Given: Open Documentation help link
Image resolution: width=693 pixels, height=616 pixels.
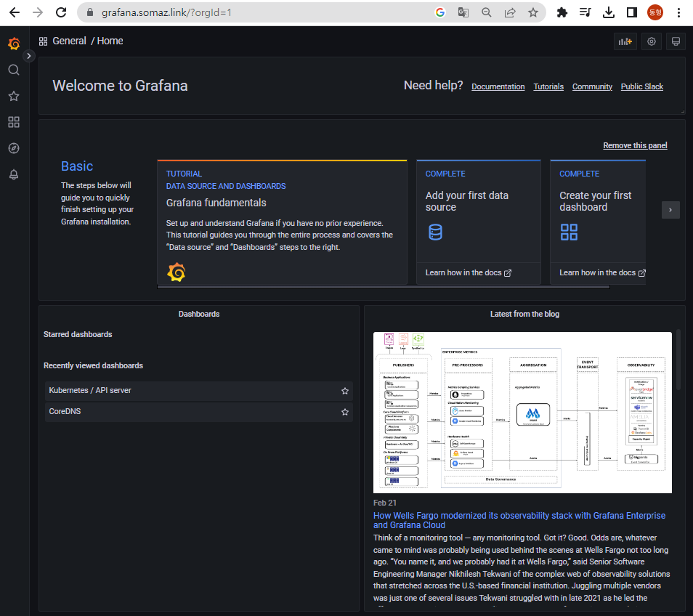Looking at the screenshot, I should pyautogui.click(x=498, y=86).
